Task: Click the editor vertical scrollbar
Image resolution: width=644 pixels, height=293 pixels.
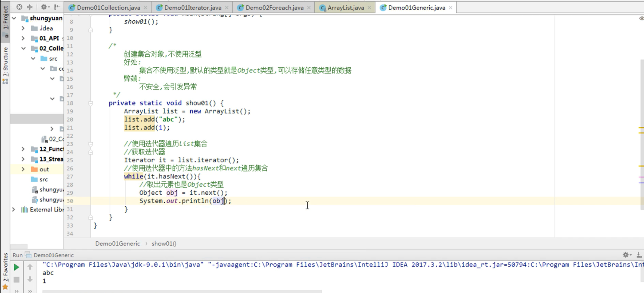Action: point(642,134)
